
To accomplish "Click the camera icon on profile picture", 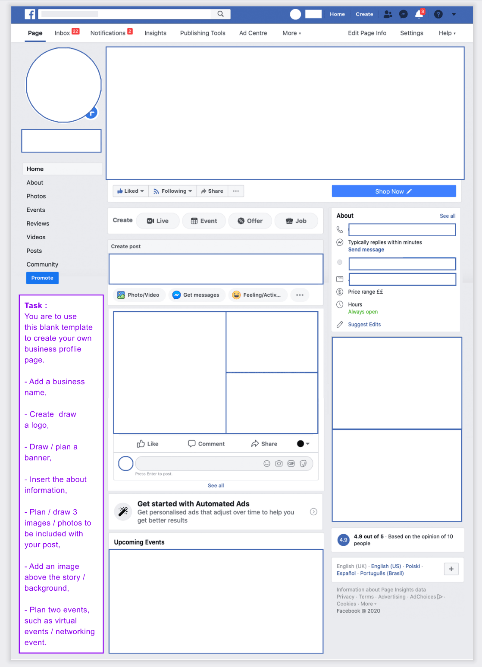I will [91, 113].
